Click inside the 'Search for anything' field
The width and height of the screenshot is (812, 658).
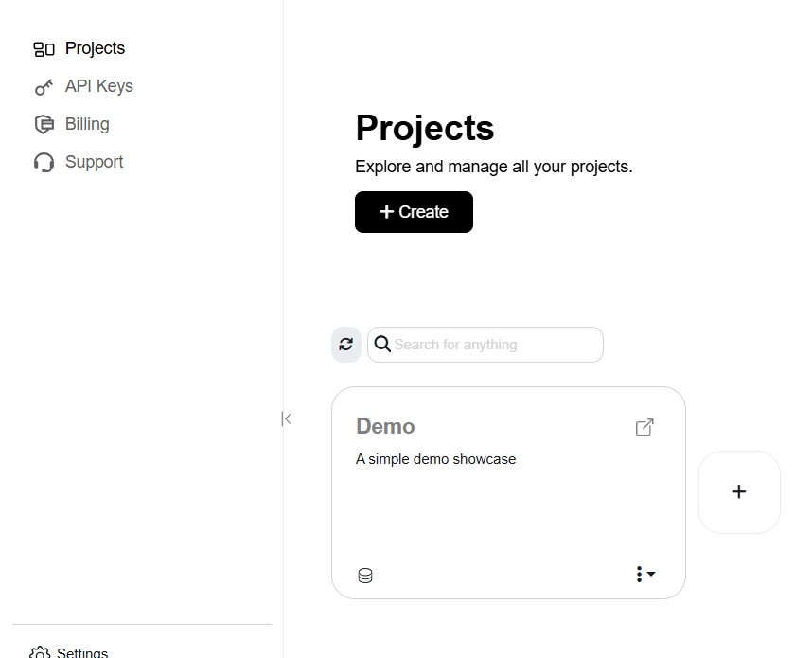click(483, 345)
